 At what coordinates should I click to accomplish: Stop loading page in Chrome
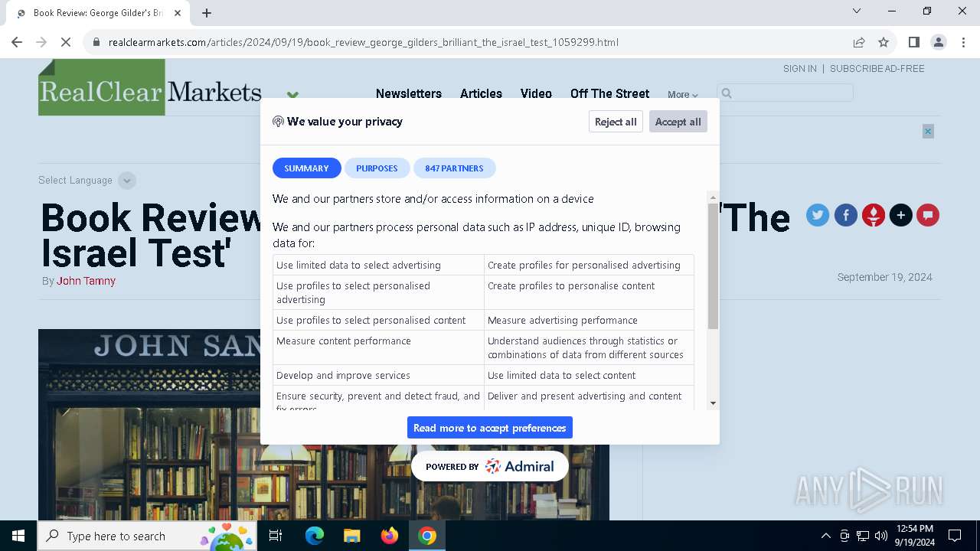coord(66,42)
